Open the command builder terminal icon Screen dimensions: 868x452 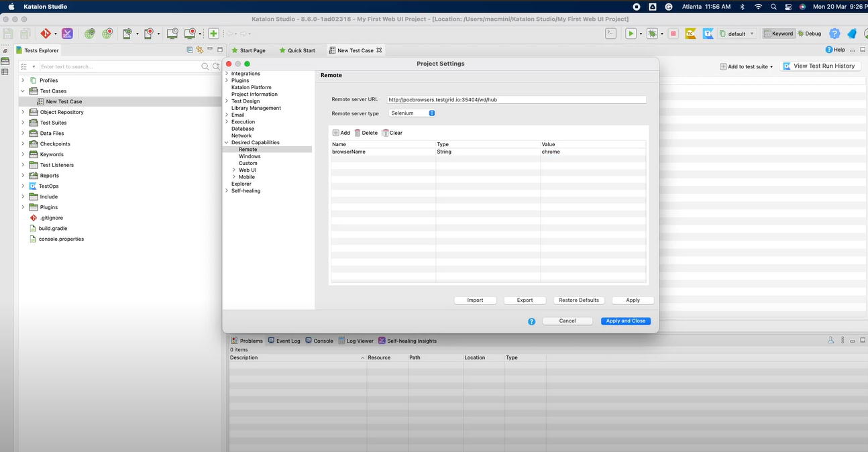pyautogui.click(x=610, y=34)
